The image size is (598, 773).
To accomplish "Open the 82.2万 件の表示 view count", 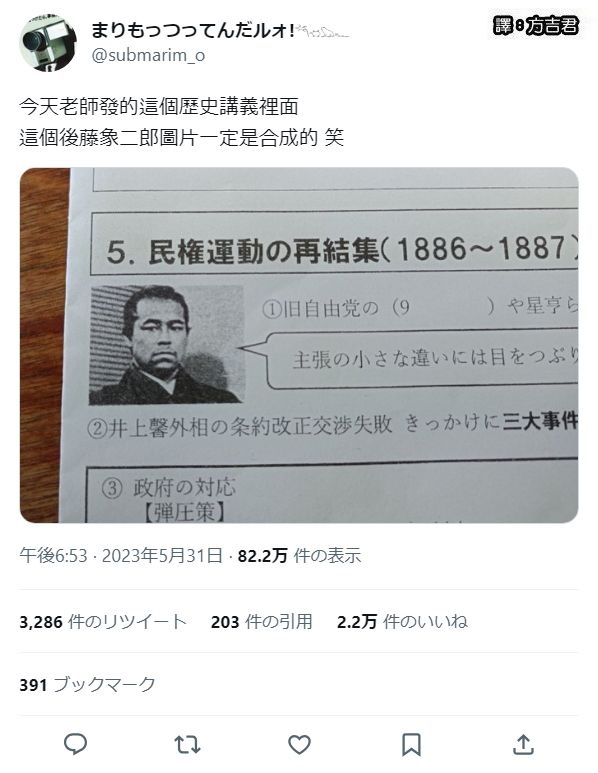I will 299,556.
